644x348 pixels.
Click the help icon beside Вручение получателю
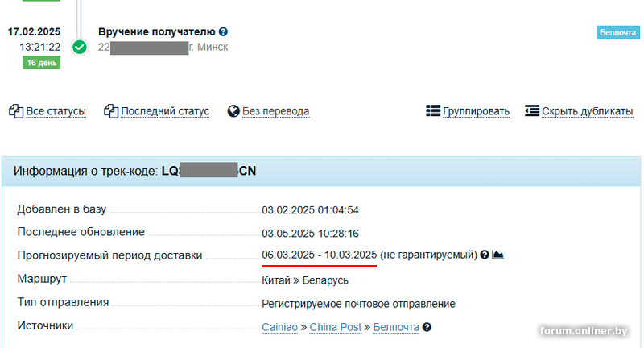(x=223, y=31)
